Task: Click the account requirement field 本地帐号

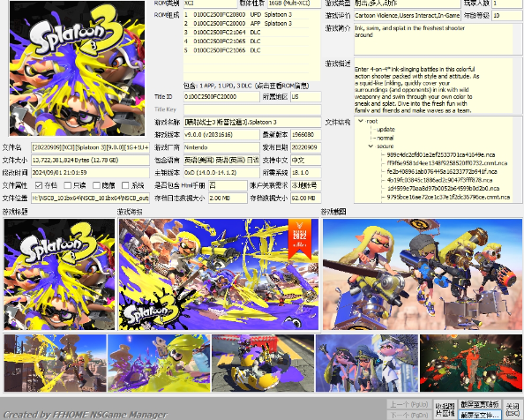Action: 306,185
